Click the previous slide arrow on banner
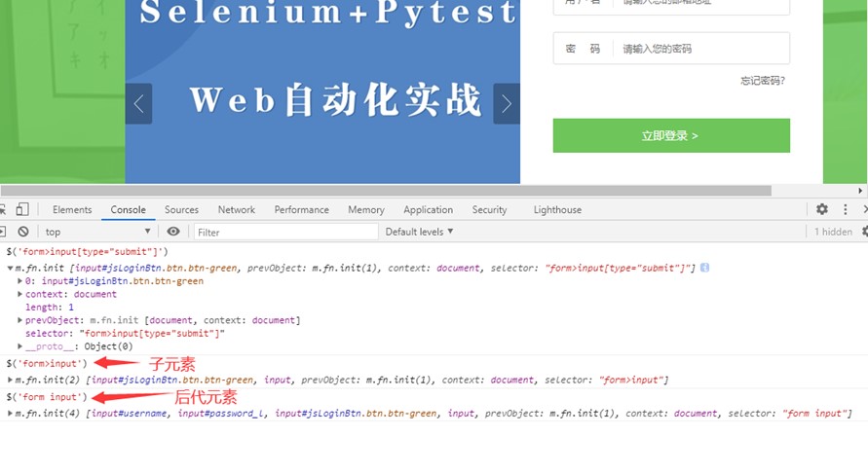The width and height of the screenshot is (868, 472). (138, 103)
